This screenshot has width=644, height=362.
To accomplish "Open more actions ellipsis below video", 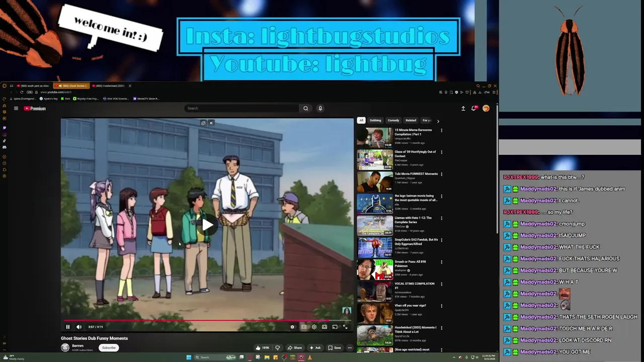I will click(x=350, y=347).
